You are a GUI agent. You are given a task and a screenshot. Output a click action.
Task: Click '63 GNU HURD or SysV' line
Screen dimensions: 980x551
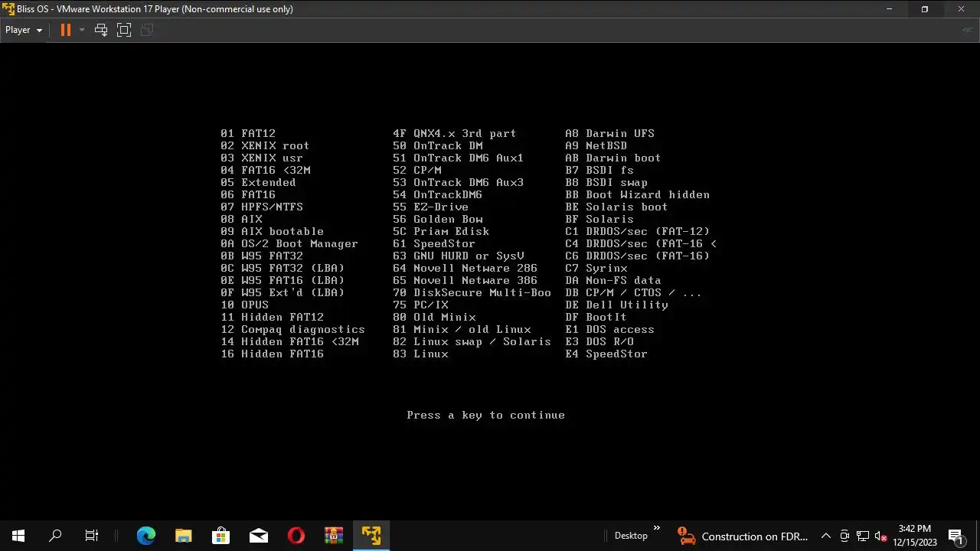tap(459, 256)
